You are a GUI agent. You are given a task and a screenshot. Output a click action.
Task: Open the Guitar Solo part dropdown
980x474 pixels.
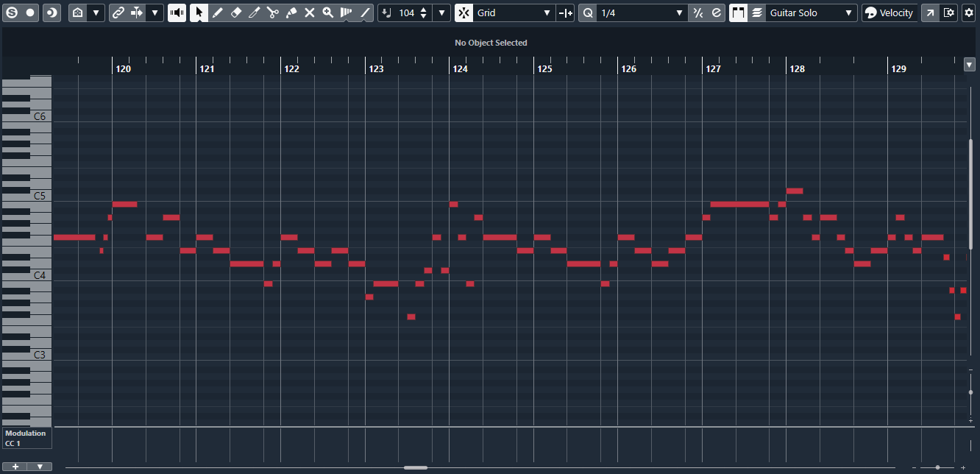(812, 13)
